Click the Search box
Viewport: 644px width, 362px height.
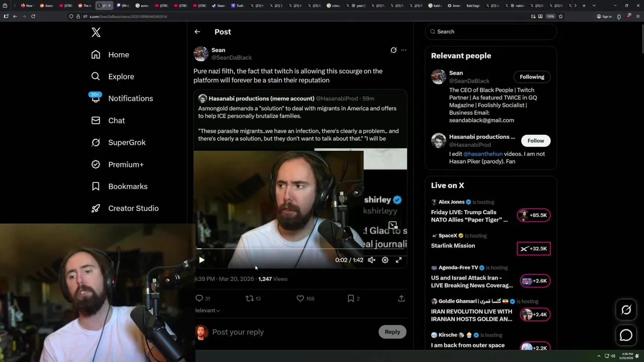click(491, 32)
